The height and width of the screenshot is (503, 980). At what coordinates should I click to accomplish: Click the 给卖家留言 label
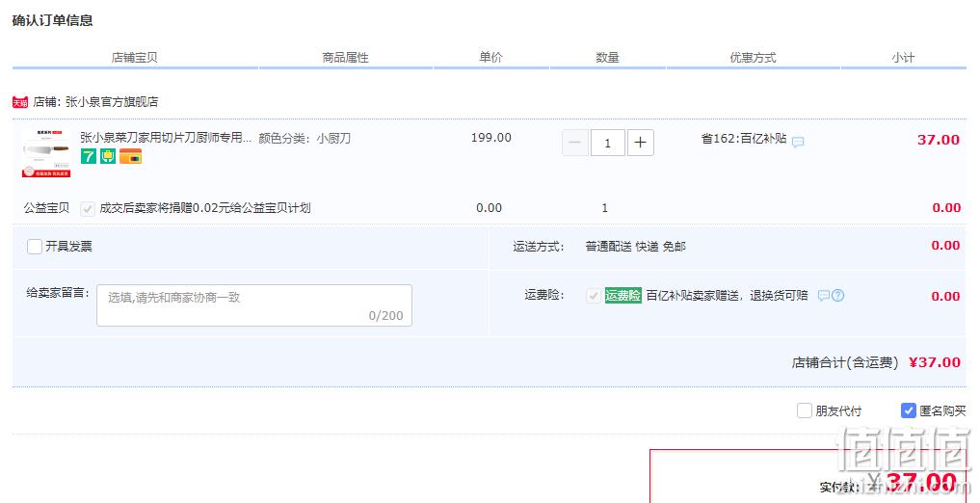(x=58, y=292)
